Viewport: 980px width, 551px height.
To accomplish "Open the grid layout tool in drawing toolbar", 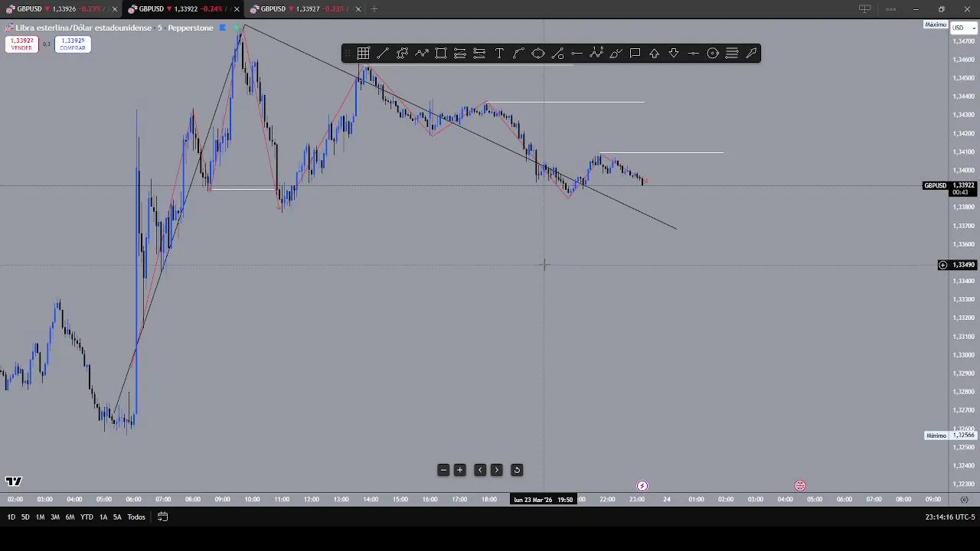I will tap(363, 53).
